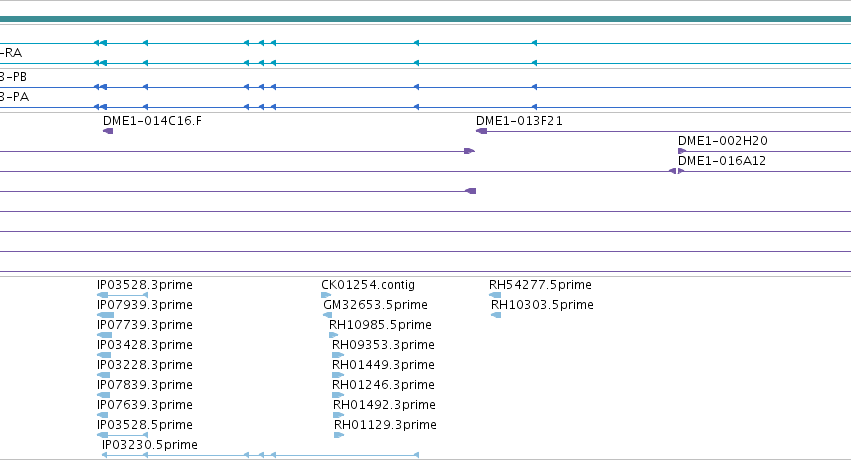
Task: Click the RH01449.3prime EST label
Action: [383, 365]
